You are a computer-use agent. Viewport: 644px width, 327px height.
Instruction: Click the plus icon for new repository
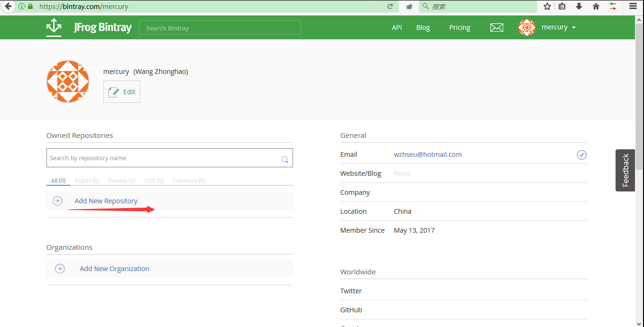pos(57,201)
